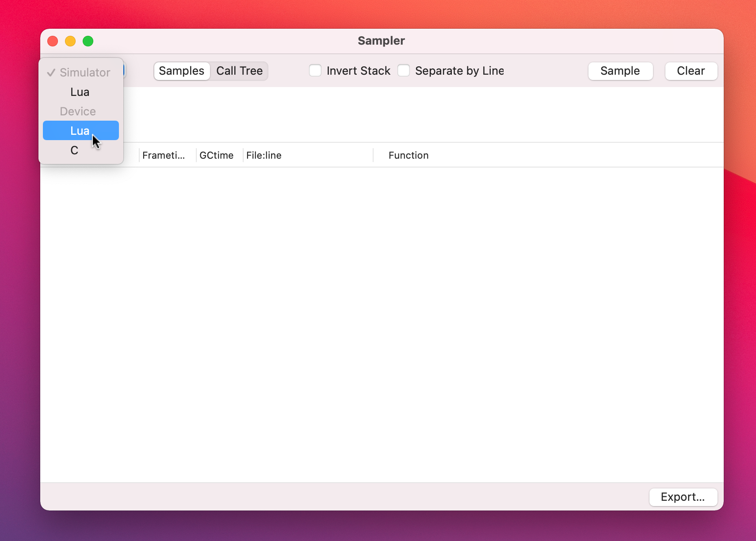Sort by the Frametime column header

pyautogui.click(x=167, y=155)
